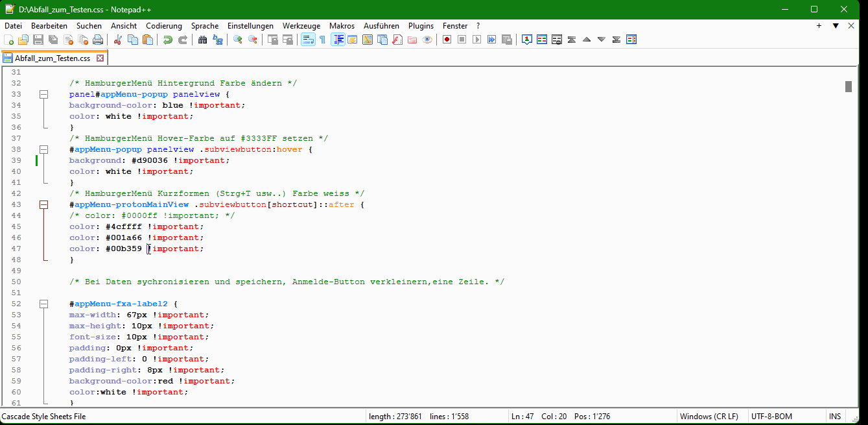Collapse the code fold at line 43
Screen dimensions: 868x425
[43, 204]
